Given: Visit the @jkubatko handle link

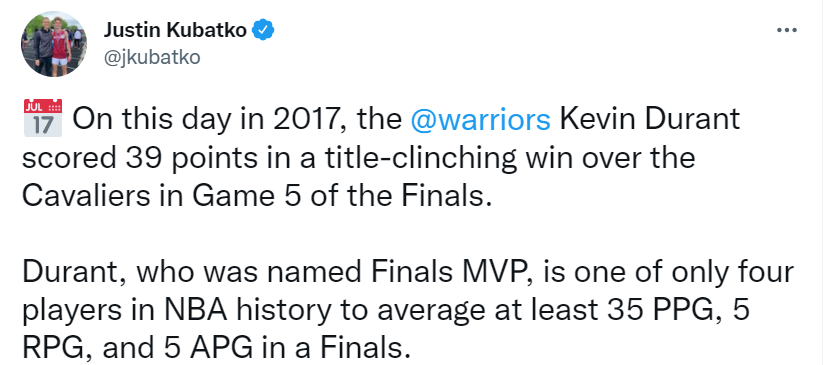Looking at the screenshot, I should pos(152,56).
